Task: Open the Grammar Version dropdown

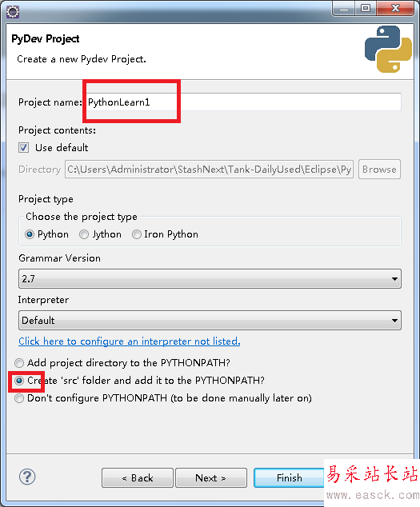Action: (210, 279)
